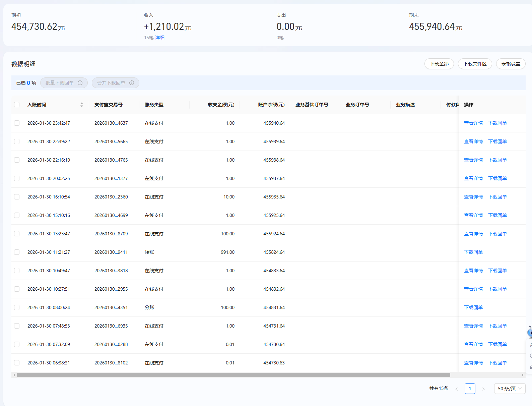Click the 表格设置 button
Image resolution: width=532 pixels, height=406 pixels.
pyautogui.click(x=511, y=64)
